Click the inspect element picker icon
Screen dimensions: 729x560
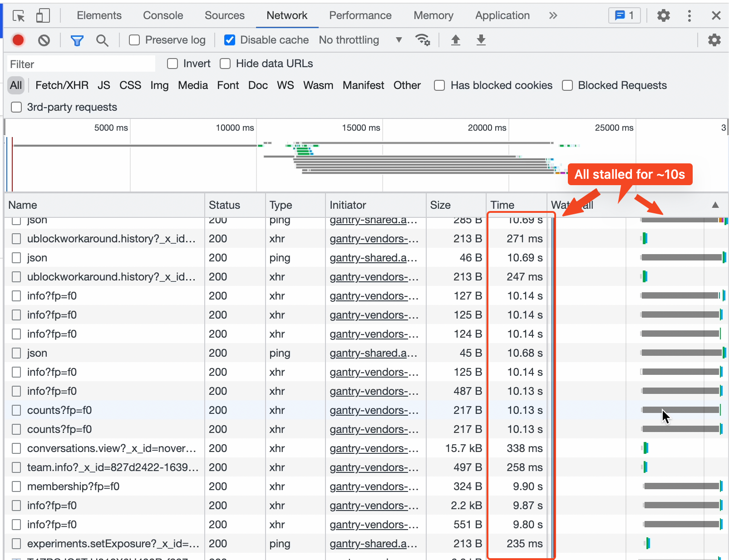[x=19, y=16]
